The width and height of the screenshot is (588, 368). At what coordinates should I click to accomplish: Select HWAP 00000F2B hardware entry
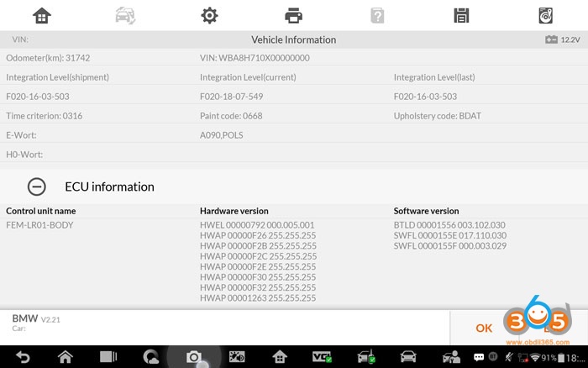258,245
